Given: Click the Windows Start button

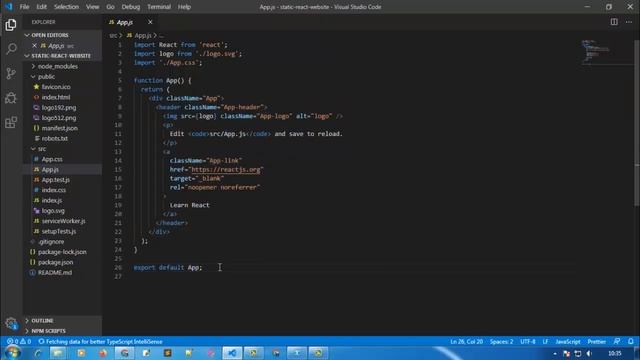Looking at the screenshot, I should click(x=12, y=353).
